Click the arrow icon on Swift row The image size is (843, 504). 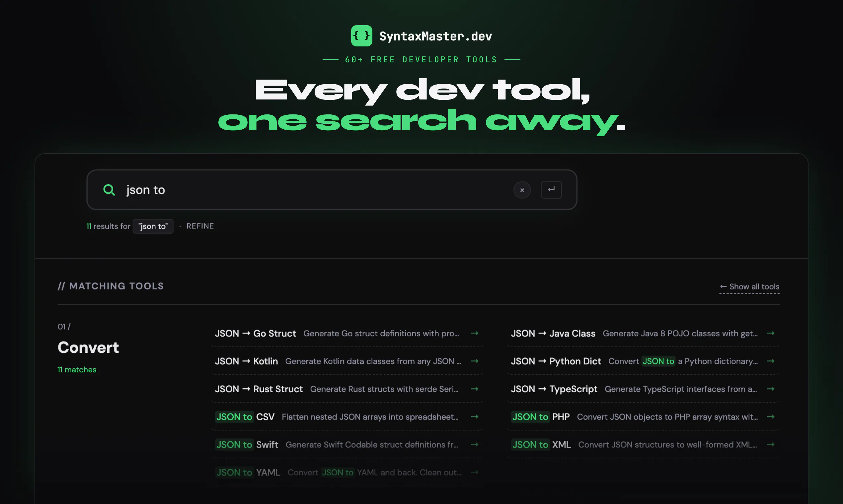click(475, 445)
